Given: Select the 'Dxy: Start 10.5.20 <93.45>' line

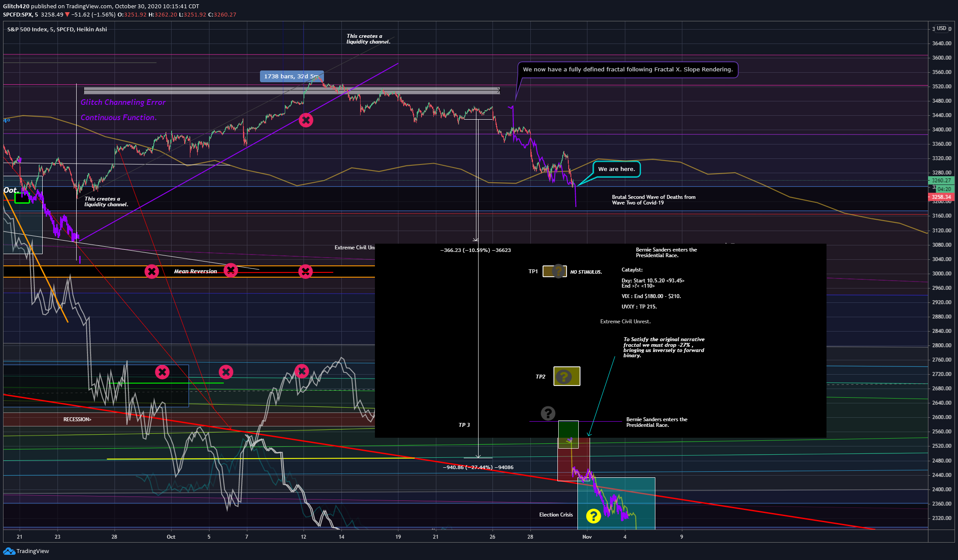Looking at the screenshot, I should (x=653, y=281).
